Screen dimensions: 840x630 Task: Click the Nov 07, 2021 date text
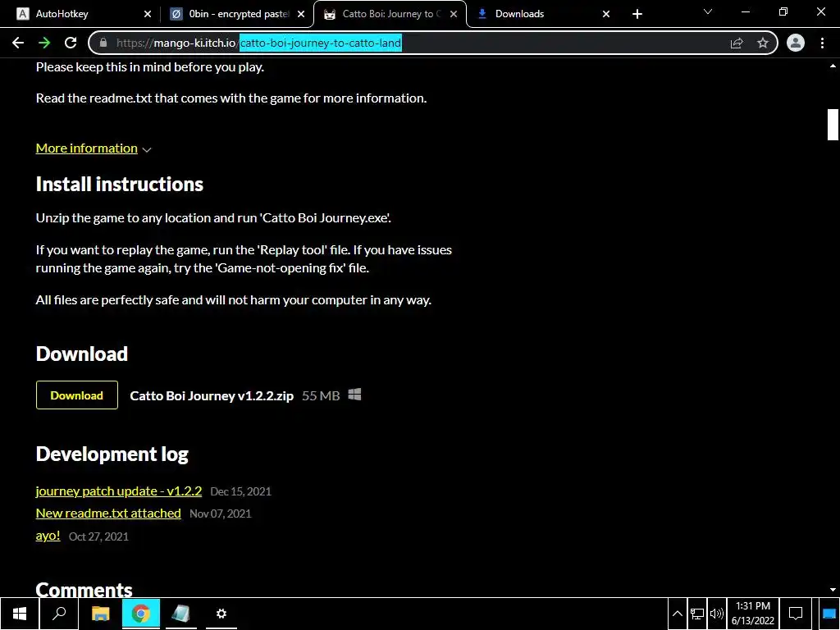click(220, 514)
